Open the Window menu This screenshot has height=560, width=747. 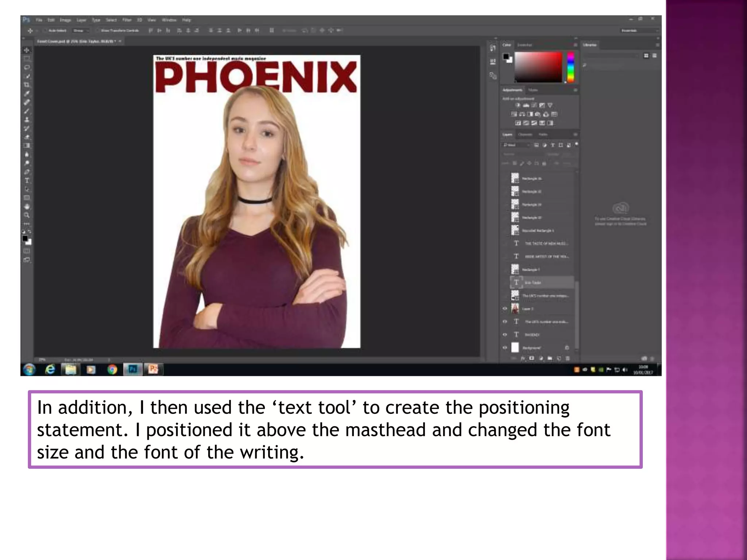[x=169, y=20]
